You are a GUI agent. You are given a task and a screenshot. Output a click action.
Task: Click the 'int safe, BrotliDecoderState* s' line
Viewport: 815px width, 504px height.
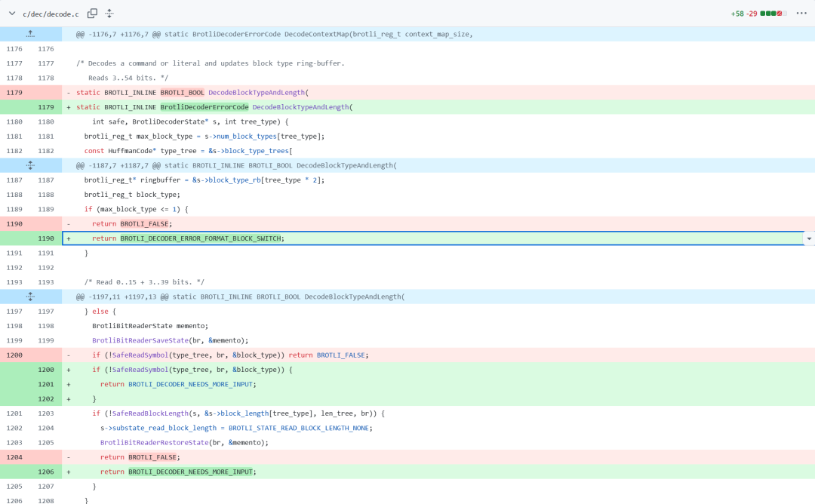pos(190,121)
